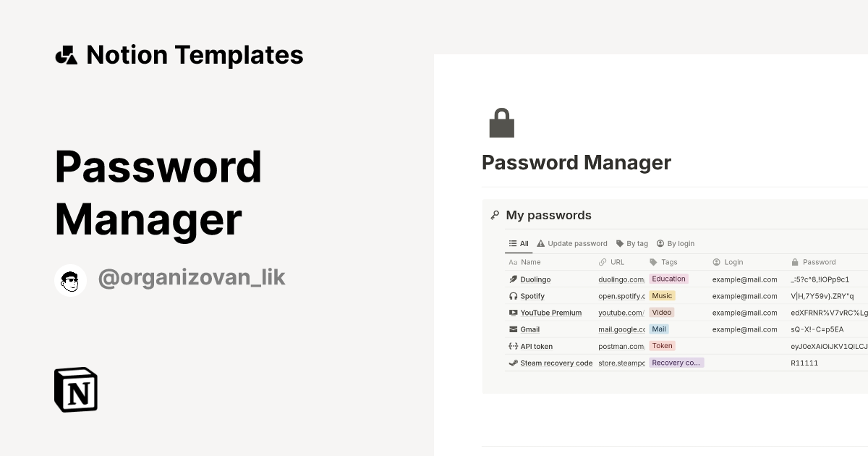Click the code icon beside API token
This screenshot has height=456, width=868.
pyautogui.click(x=513, y=346)
